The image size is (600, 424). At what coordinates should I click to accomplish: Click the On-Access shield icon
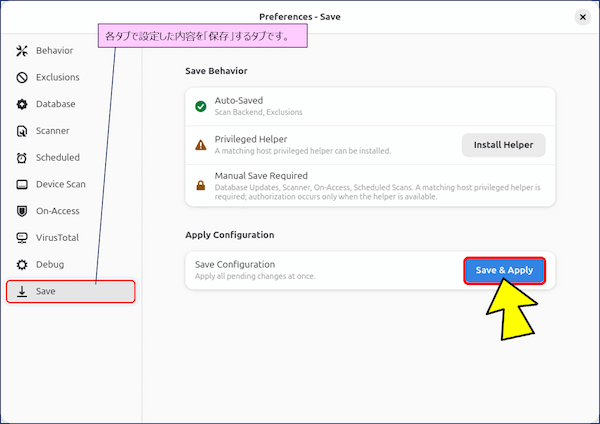click(x=22, y=211)
